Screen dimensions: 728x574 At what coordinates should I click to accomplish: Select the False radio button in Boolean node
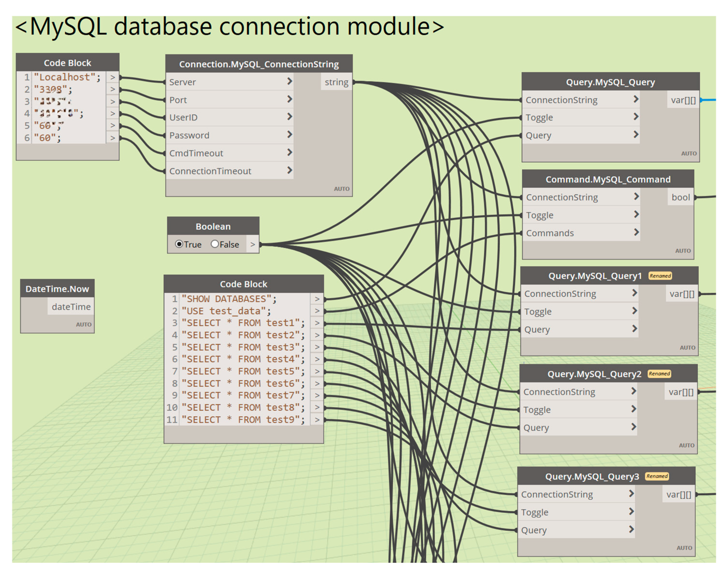tap(215, 244)
